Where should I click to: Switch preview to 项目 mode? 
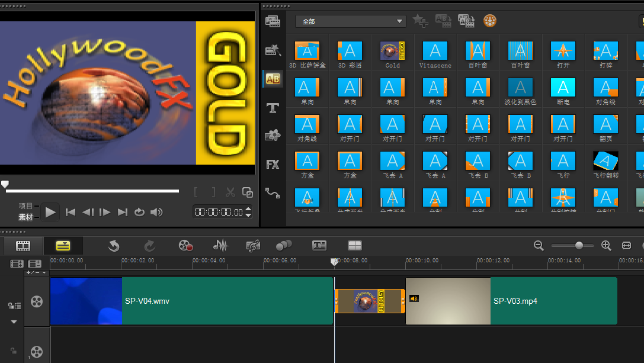coord(25,206)
